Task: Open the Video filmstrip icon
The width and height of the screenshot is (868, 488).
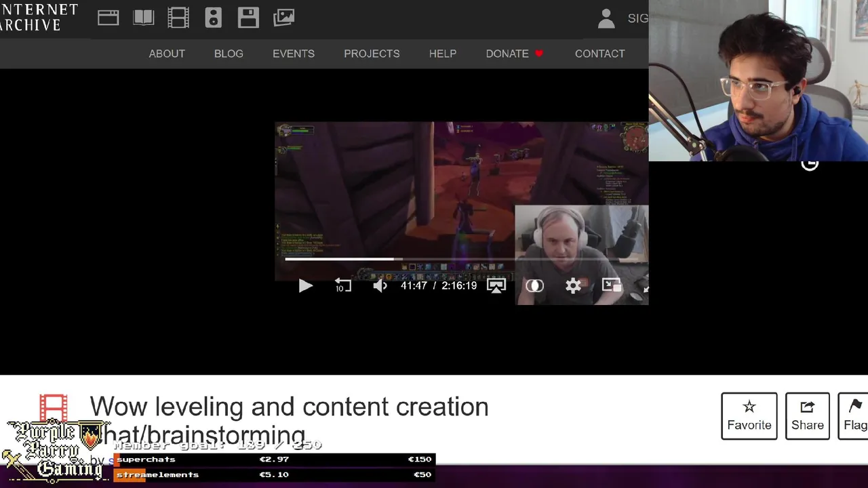Action: 178,18
